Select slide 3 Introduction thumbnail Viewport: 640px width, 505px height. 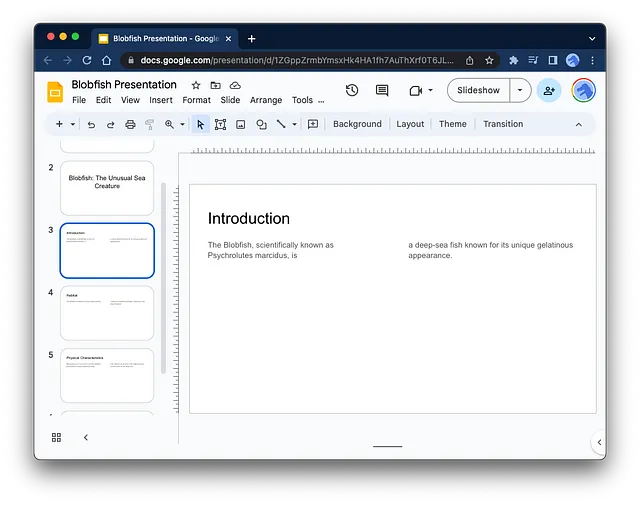[107, 251]
